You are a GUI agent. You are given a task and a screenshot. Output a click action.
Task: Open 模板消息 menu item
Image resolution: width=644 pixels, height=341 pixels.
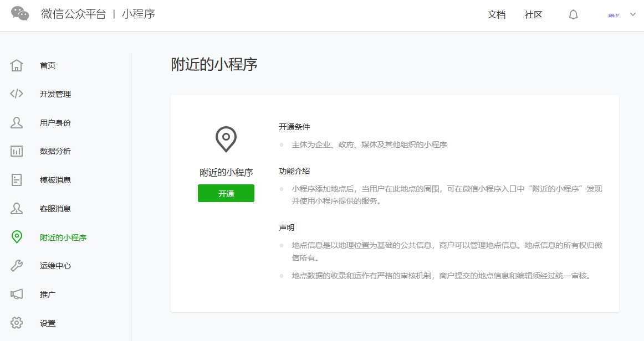pyautogui.click(x=55, y=180)
